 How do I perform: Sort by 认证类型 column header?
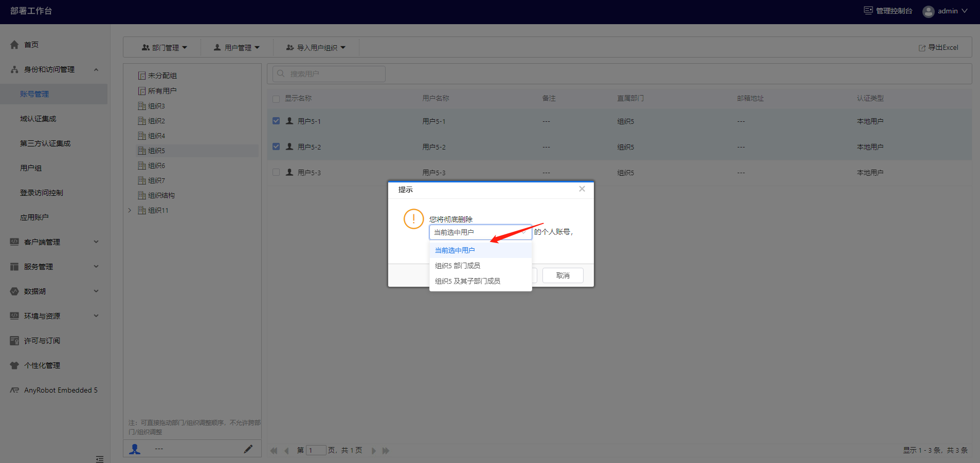[870, 98]
